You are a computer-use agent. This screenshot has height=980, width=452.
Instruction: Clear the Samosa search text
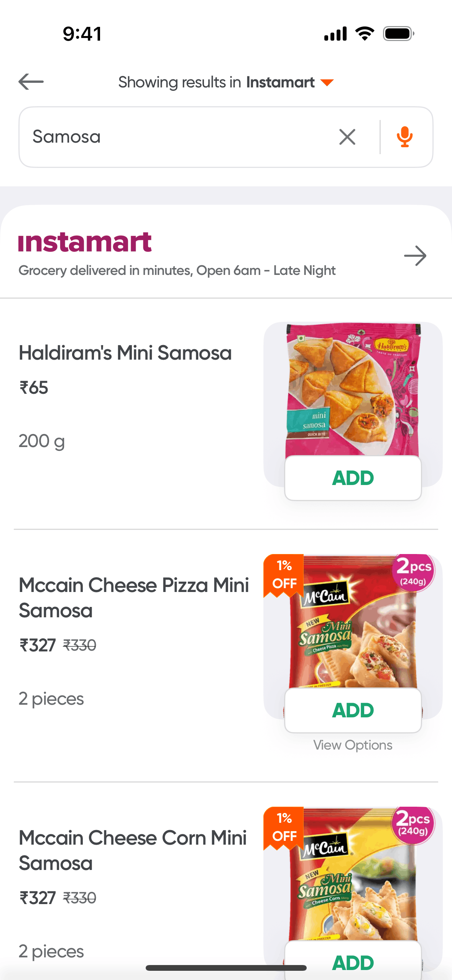click(x=347, y=137)
